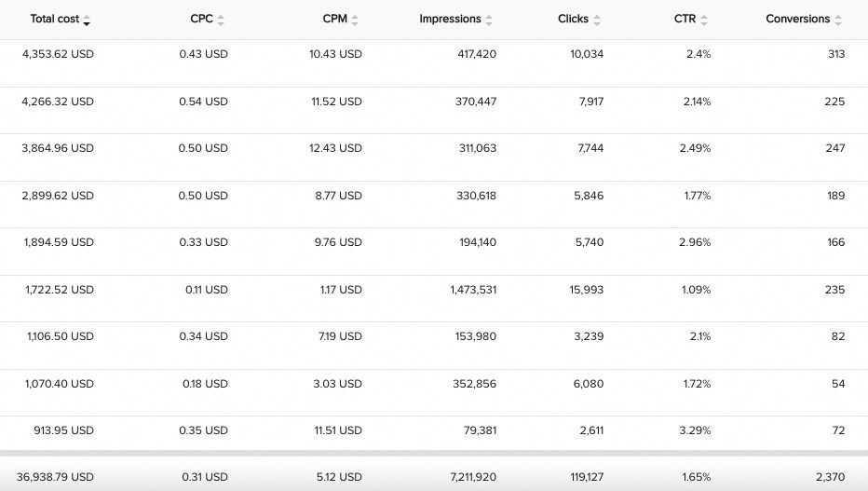Select the 4,266.32 USD total cost cell
868x491 pixels.
58,102
